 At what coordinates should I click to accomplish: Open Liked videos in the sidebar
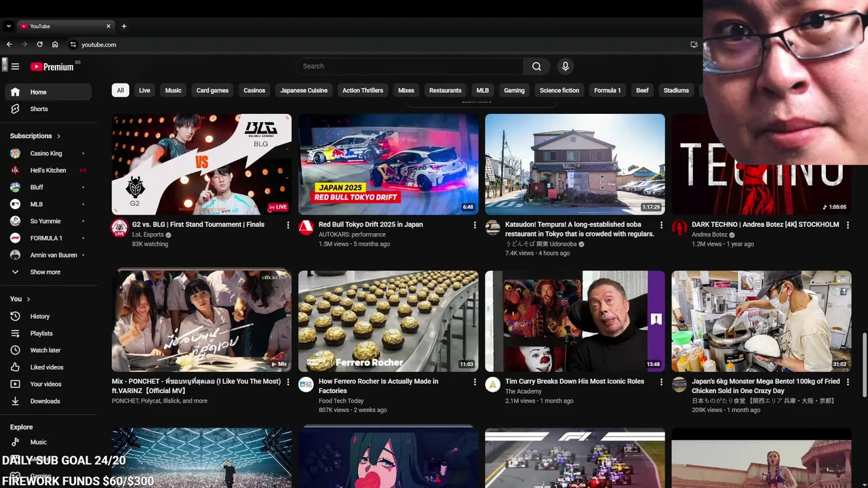coord(48,367)
